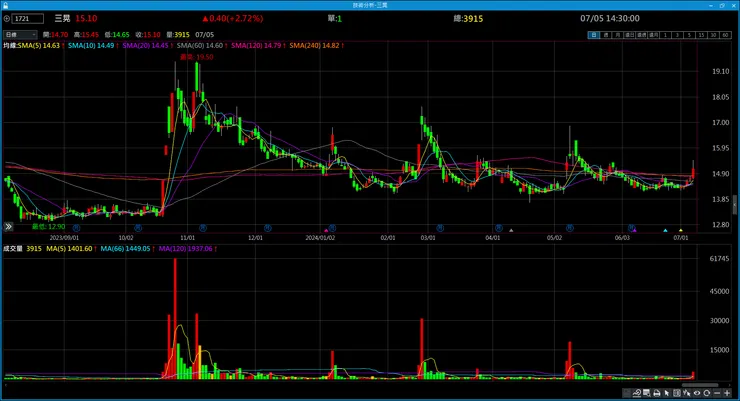Screen dimensions: 740x401
Task: Click the application icon in the title bar
Action: tap(5, 5)
